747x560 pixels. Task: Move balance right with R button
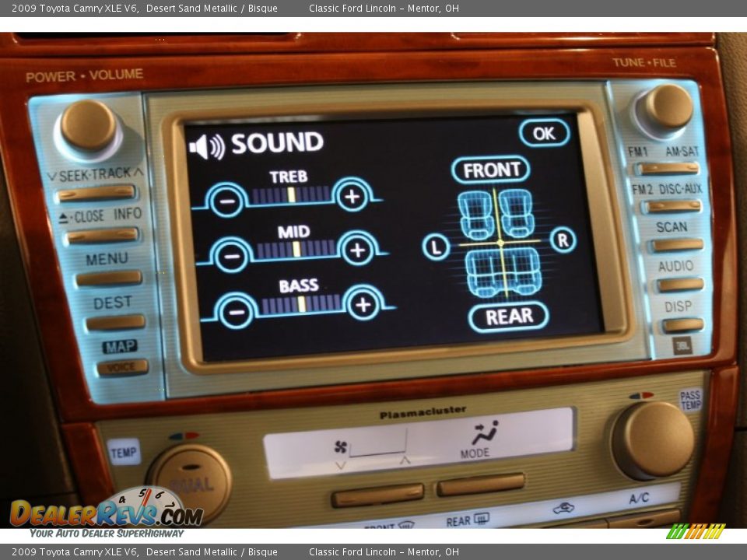(563, 240)
